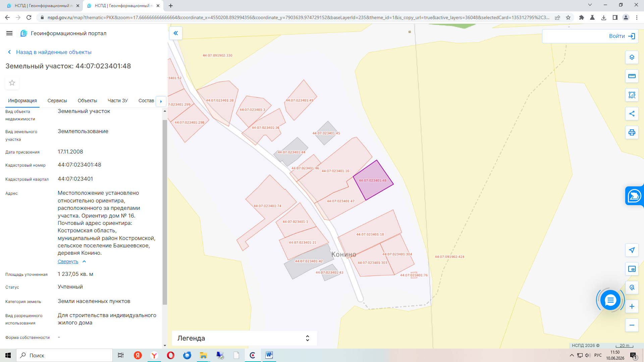This screenshot has height=362, width=644.
Task: Zoom in on the map with plus
Action: tap(632, 306)
